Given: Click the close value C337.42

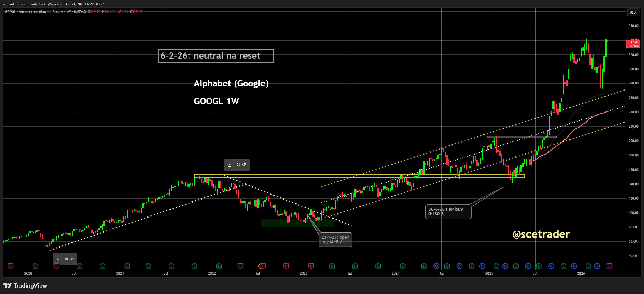Looking at the screenshot, I should [x=136, y=12].
